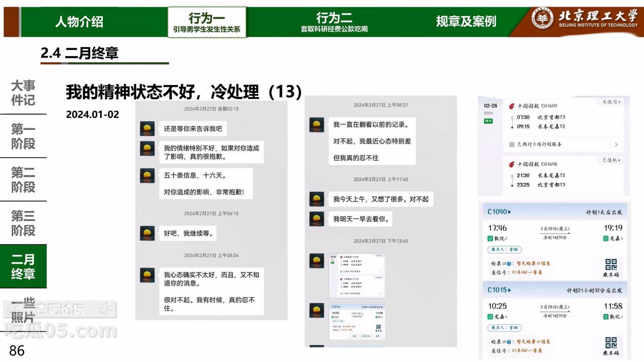Click the services grid icon under CA1609
This screenshot has width=644, height=362.
click(512, 144)
